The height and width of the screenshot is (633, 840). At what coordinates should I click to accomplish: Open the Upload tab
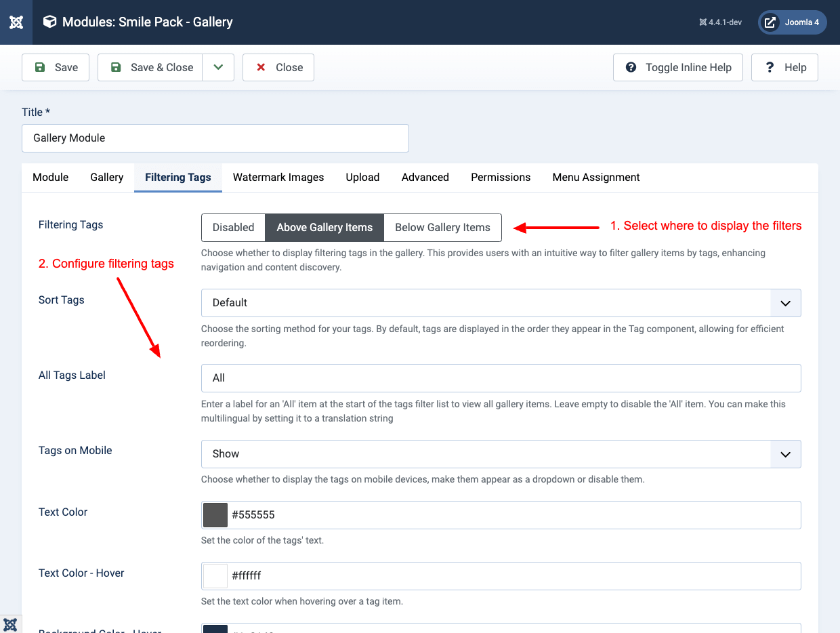pyautogui.click(x=362, y=177)
